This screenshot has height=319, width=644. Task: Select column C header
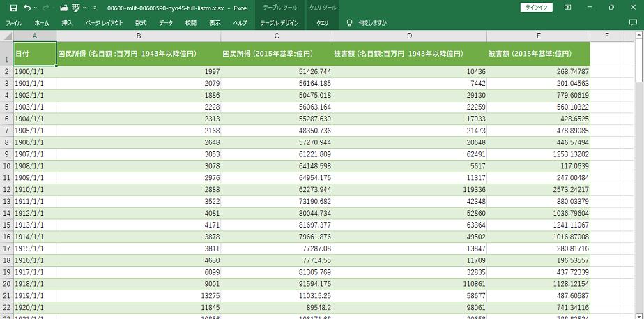pos(277,36)
